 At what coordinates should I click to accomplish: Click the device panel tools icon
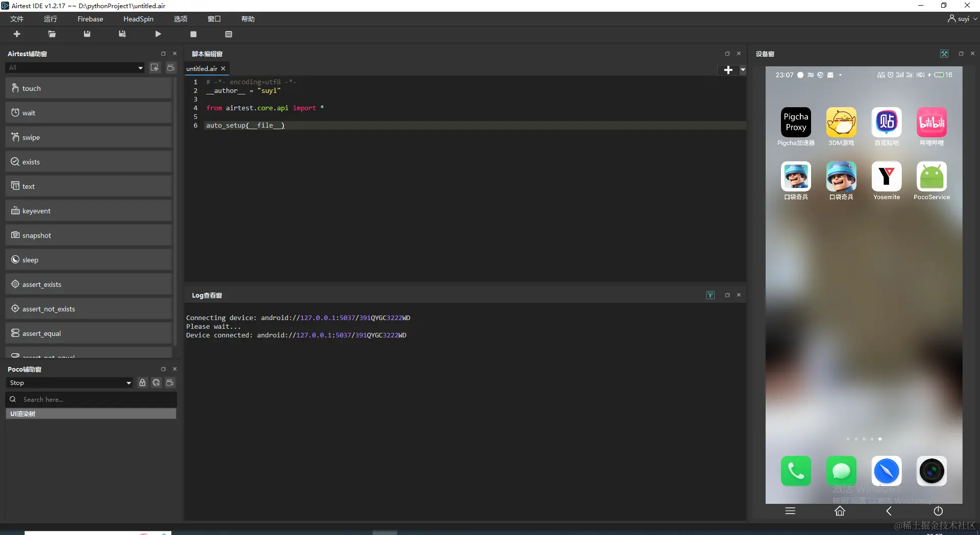[944, 54]
